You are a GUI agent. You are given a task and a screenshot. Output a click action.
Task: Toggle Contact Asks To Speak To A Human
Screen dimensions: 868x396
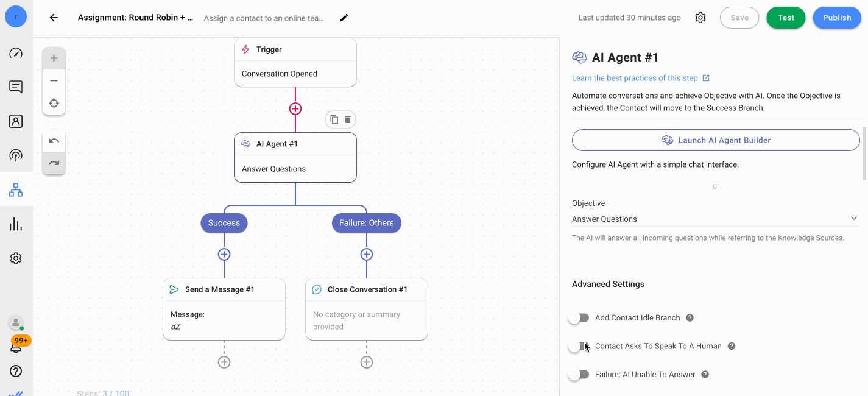coord(579,346)
